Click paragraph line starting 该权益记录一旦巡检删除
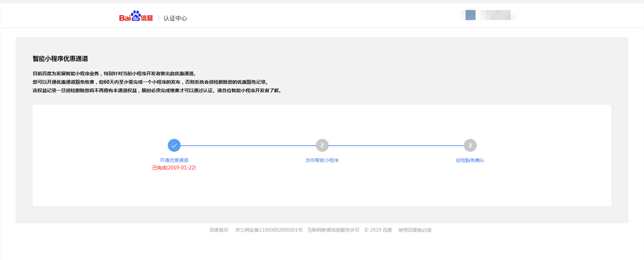This screenshot has width=644, height=260. 157,90
